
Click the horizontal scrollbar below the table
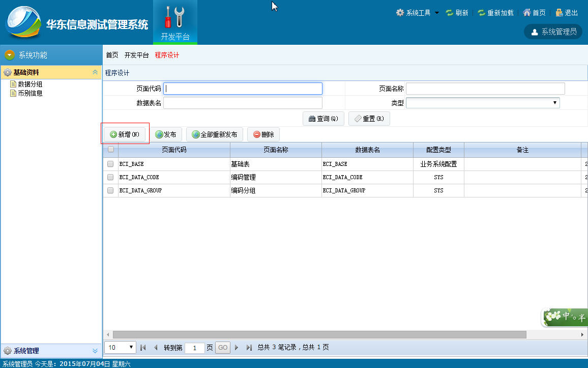319,334
